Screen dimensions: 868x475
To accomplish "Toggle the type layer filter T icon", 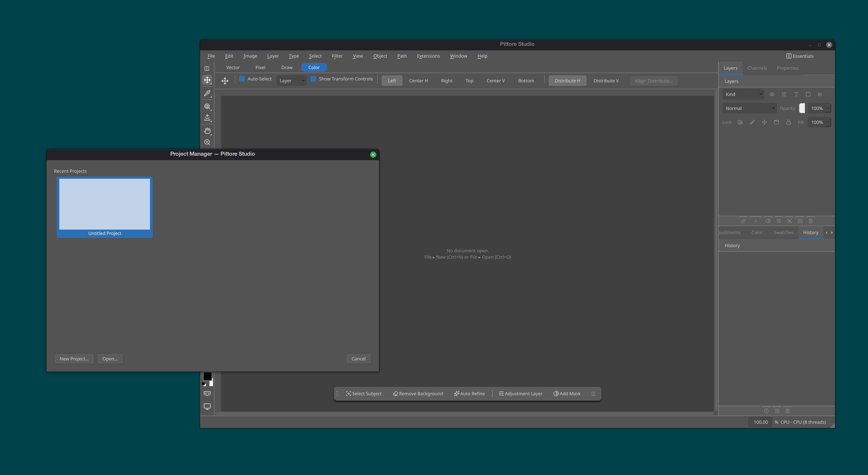I will coord(796,94).
